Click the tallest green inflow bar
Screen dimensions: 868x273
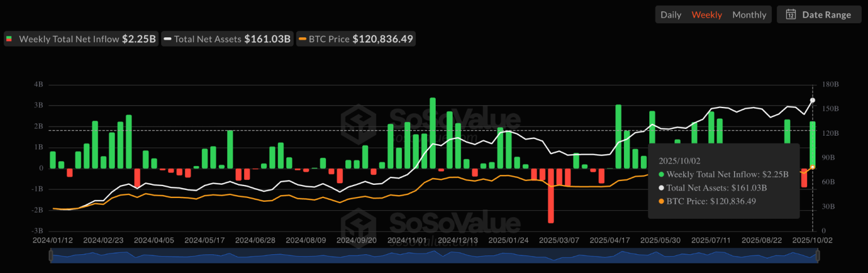[x=432, y=133]
